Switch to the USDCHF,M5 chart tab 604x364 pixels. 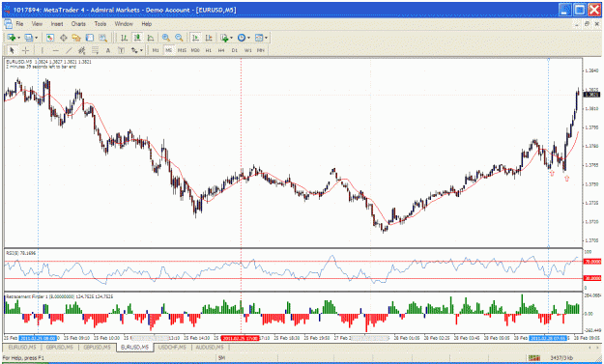click(x=172, y=348)
